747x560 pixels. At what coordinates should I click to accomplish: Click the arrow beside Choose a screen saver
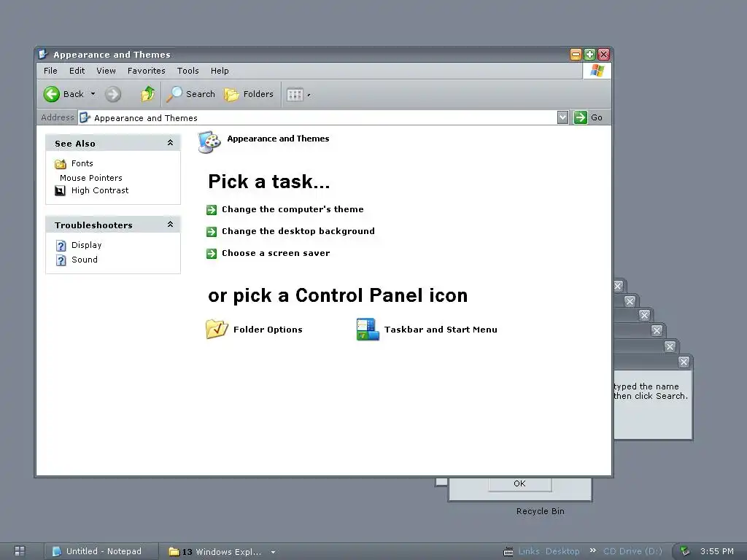[212, 253]
